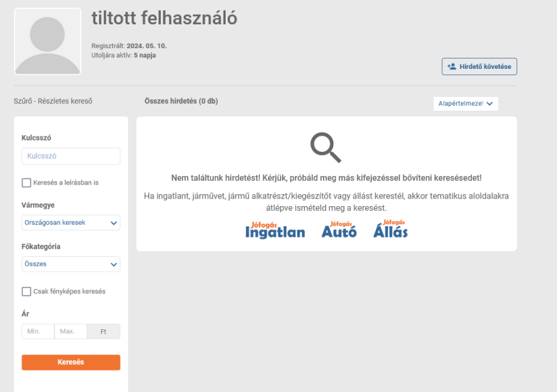This screenshot has width=557, height=392.
Task: Click the Szűrő - Részletes kereső heading
Action: 53,101
